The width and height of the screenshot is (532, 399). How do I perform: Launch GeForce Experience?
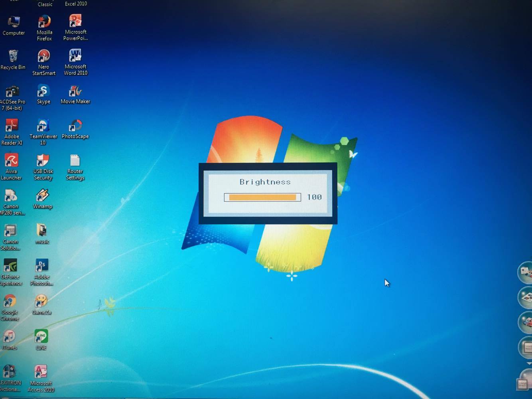pyautogui.click(x=11, y=273)
